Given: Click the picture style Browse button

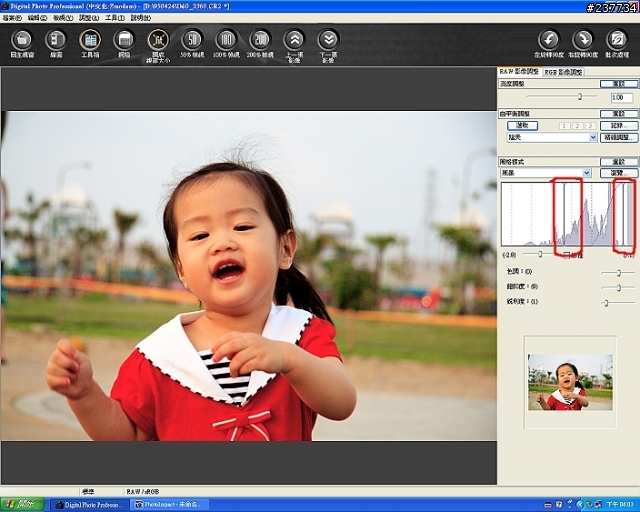Looking at the screenshot, I should coord(619,173).
